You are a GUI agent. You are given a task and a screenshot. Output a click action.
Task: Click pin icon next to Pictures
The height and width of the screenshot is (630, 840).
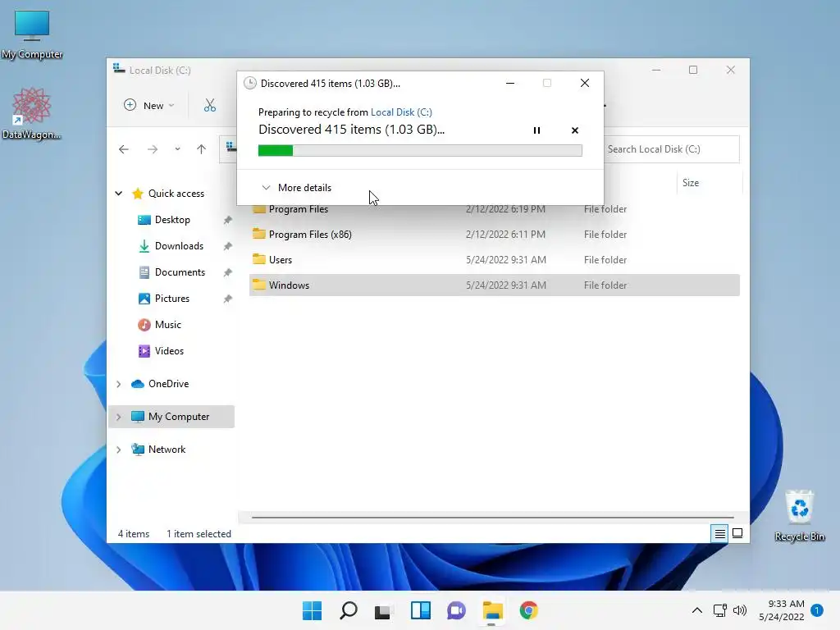point(228,299)
